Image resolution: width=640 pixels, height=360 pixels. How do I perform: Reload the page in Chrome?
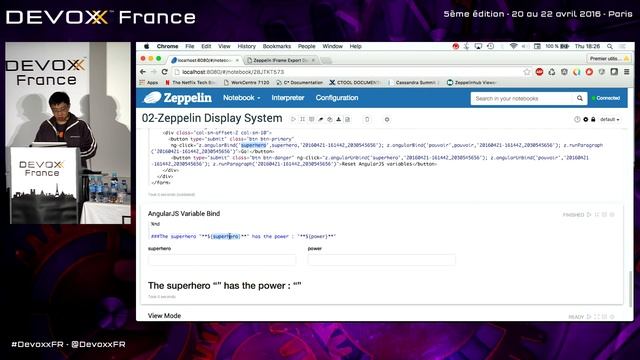(164, 72)
